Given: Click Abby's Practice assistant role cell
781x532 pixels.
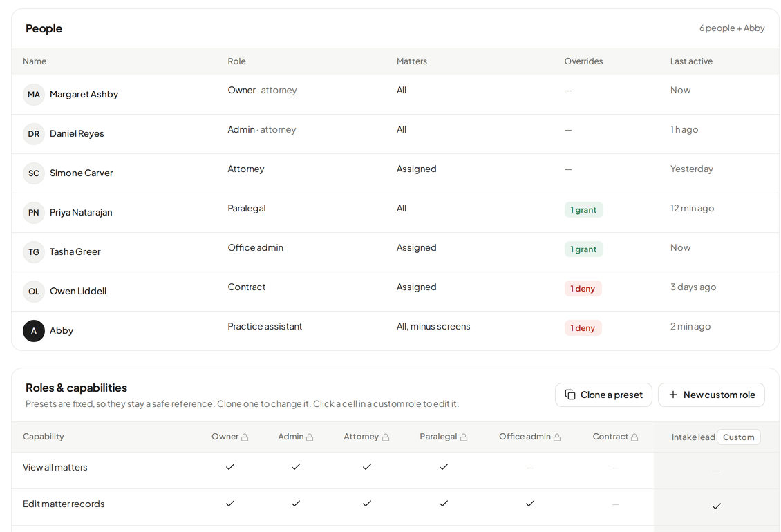Looking at the screenshot, I should pyautogui.click(x=265, y=326).
